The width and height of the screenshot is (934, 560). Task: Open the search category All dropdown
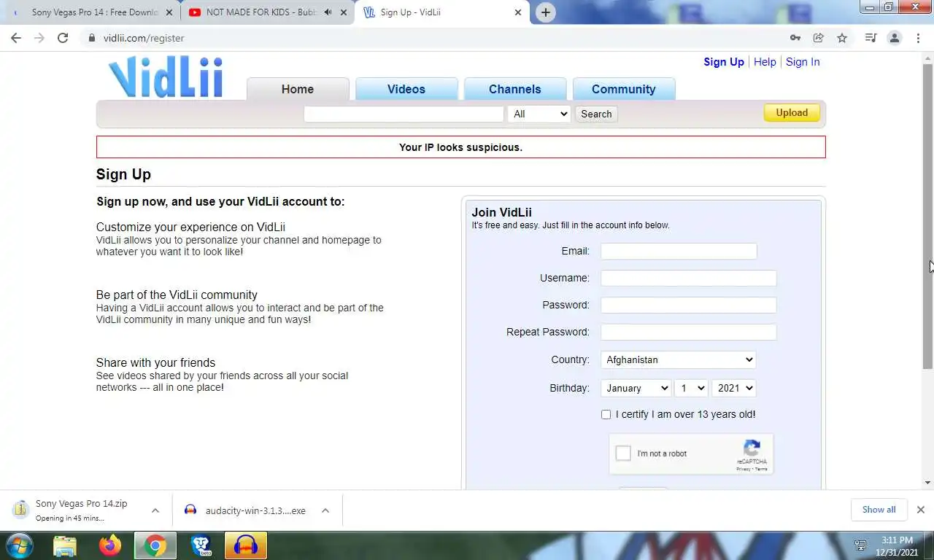coord(539,114)
